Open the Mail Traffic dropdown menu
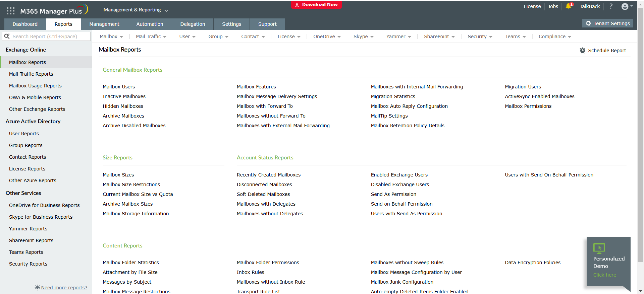Viewport: 644px width, 294px height. coord(151,36)
